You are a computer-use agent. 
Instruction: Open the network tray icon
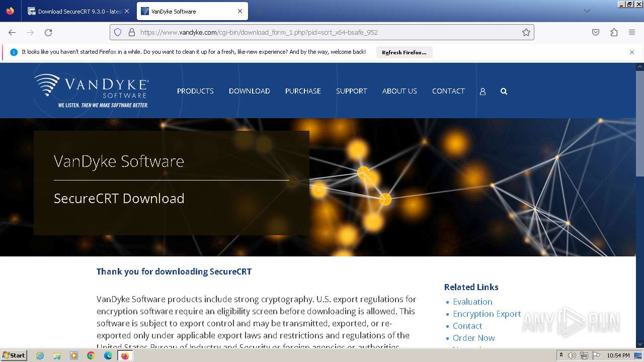[584, 355]
